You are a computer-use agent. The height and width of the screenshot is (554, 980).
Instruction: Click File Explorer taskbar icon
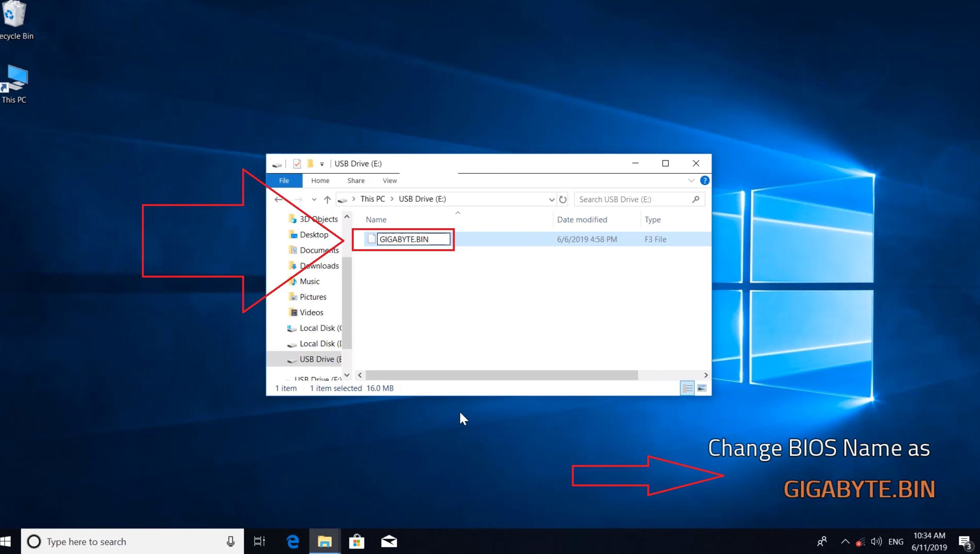click(x=325, y=541)
